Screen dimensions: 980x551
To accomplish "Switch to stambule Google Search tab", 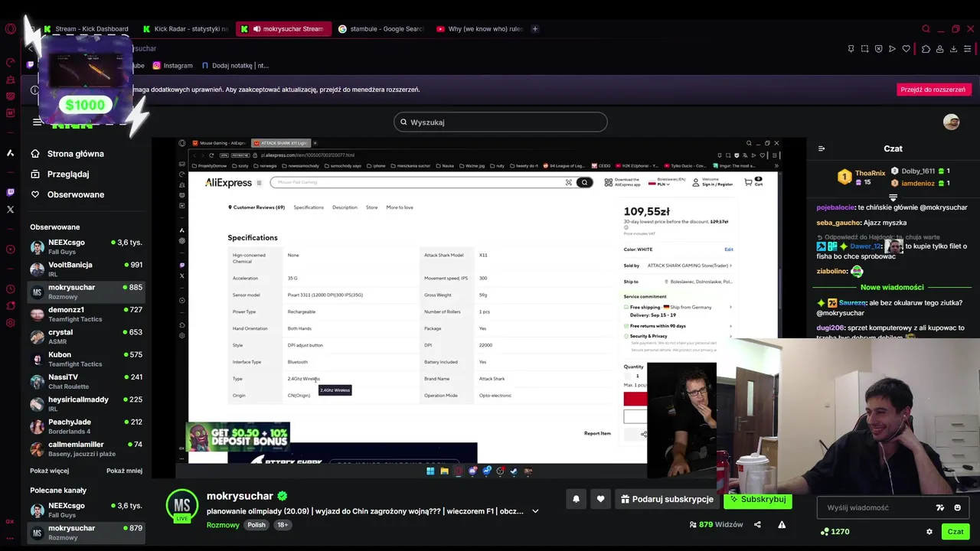I will [x=381, y=29].
